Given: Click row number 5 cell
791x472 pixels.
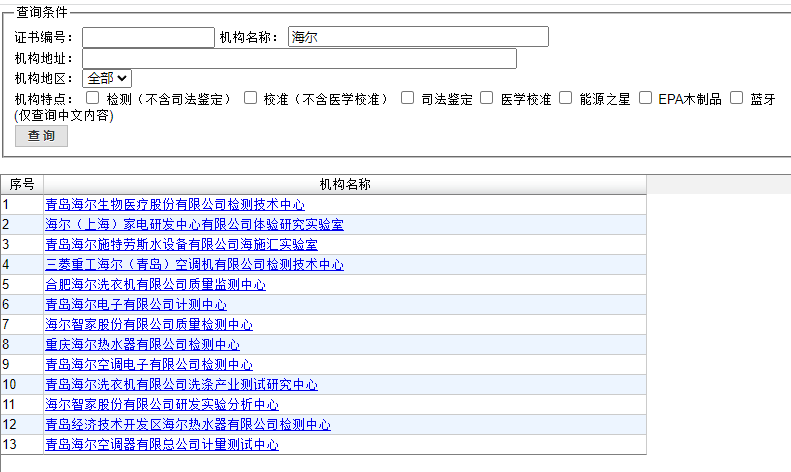Looking at the screenshot, I should 22,284.
